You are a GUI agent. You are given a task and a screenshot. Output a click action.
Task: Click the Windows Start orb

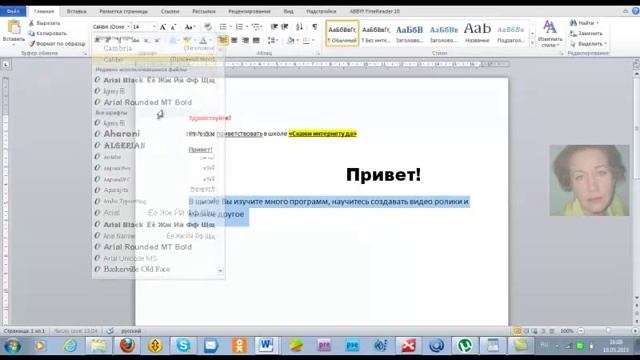click(x=12, y=346)
